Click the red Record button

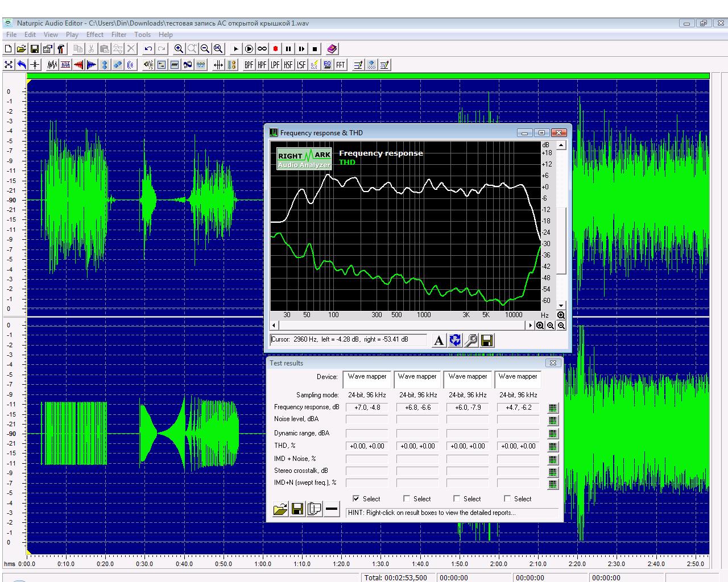point(275,49)
